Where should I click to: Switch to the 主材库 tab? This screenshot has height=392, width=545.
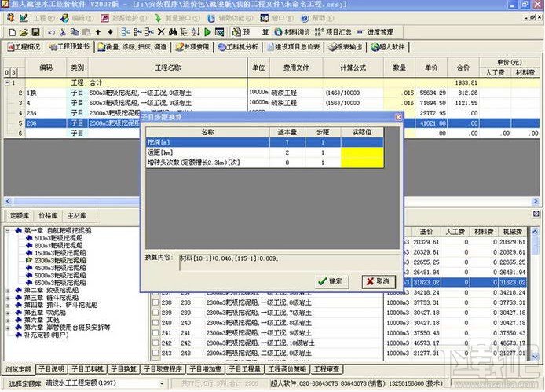point(76,216)
